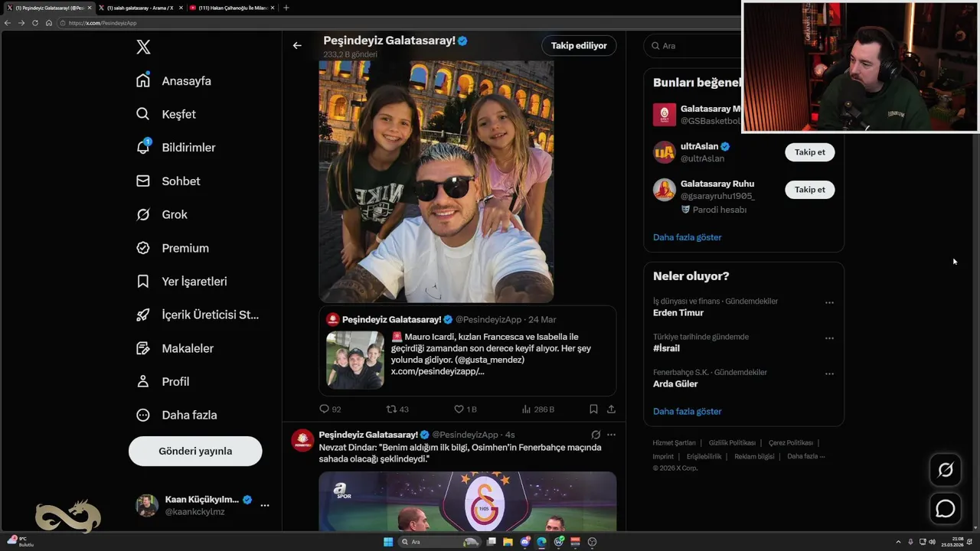The image size is (980, 551).
Task: Open ultrAslan profile avatar
Action: click(x=664, y=152)
